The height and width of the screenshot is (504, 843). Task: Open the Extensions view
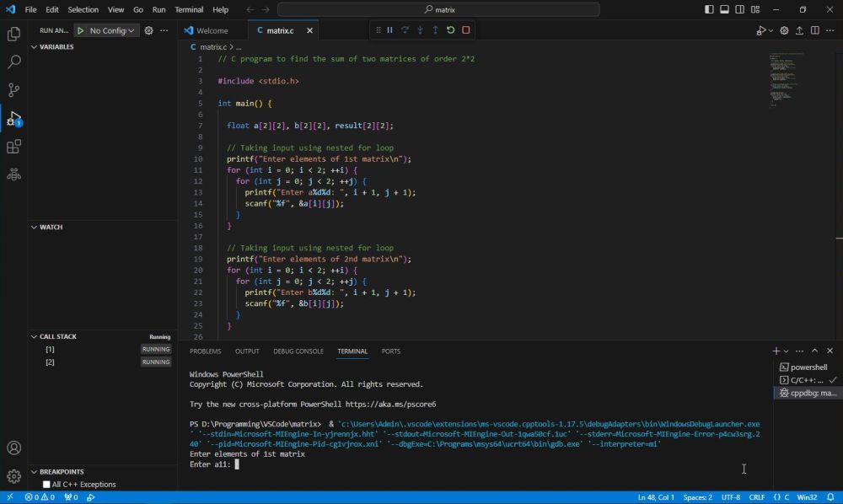point(14,146)
